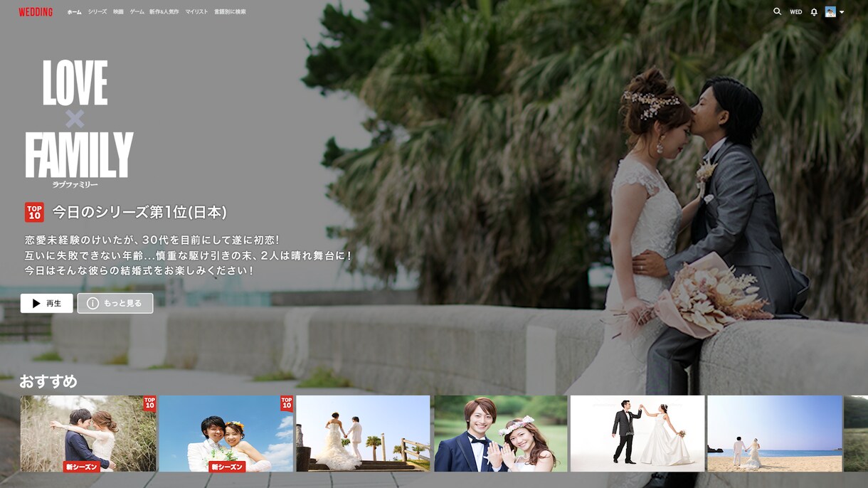Open thumbnail of couple embracing in dry grass
Viewport: 868px width, 488px height.
coord(88,434)
